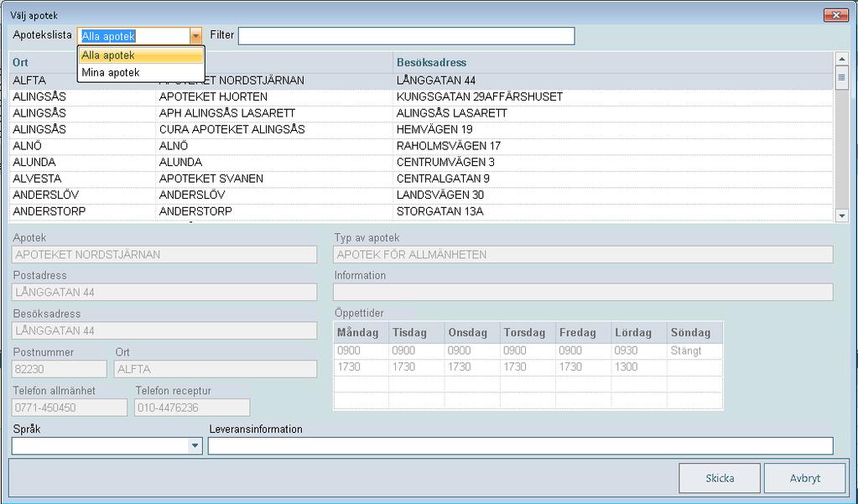Click the Skicka button
This screenshot has height=504, width=858.
coord(720,478)
